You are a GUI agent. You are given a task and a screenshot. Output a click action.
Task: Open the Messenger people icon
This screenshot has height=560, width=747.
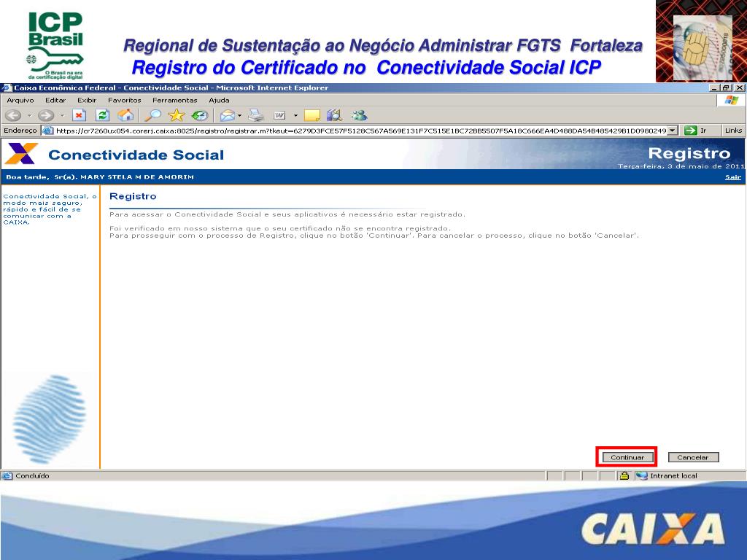coord(359,115)
